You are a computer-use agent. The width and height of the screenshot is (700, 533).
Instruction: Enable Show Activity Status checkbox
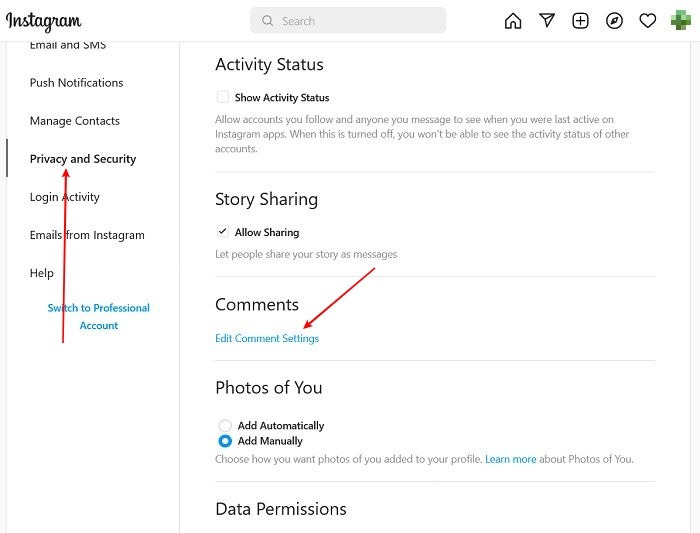click(x=223, y=98)
